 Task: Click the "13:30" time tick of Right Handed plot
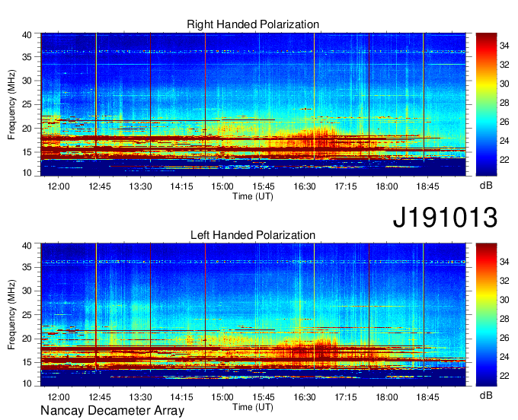[x=140, y=186]
